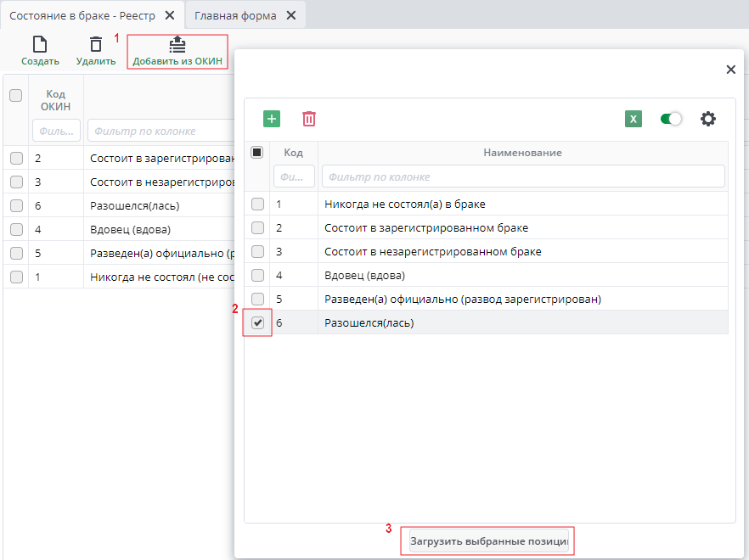Select Состояние в браке - Реестр tab
The image size is (749, 560).
tap(82, 15)
